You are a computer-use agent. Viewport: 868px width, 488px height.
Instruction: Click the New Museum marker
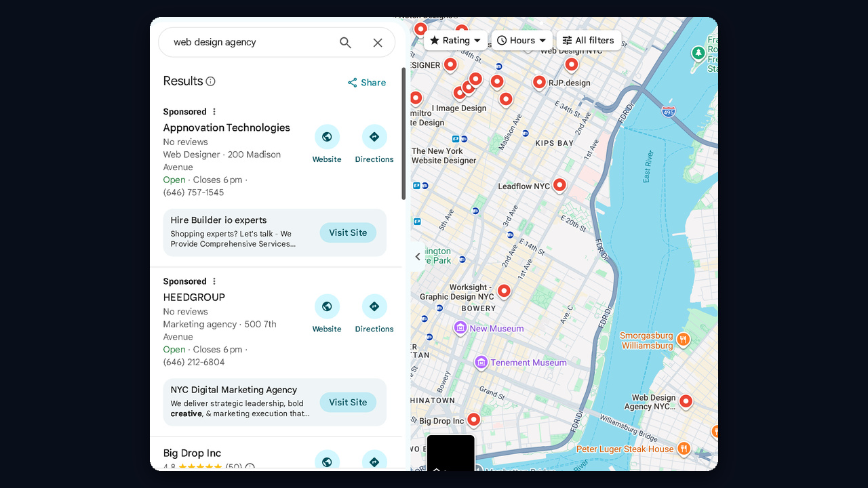click(x=460, y=329)
